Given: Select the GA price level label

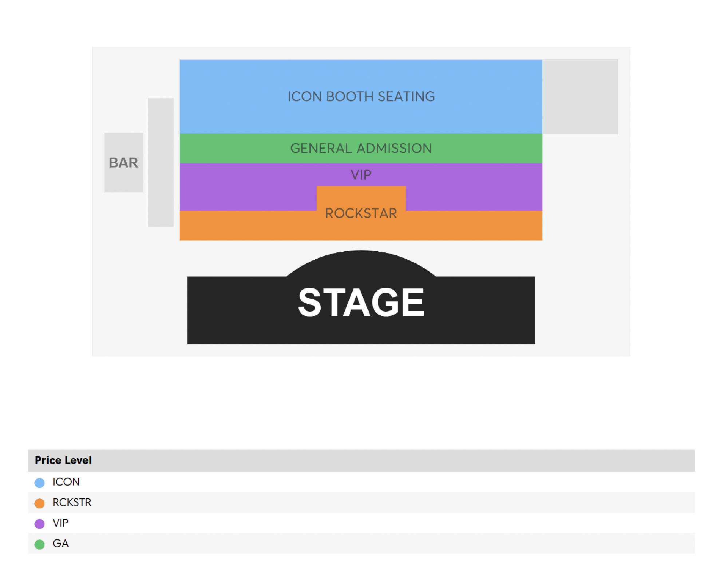Looking at the screenshot, I should tap(60, 543).
